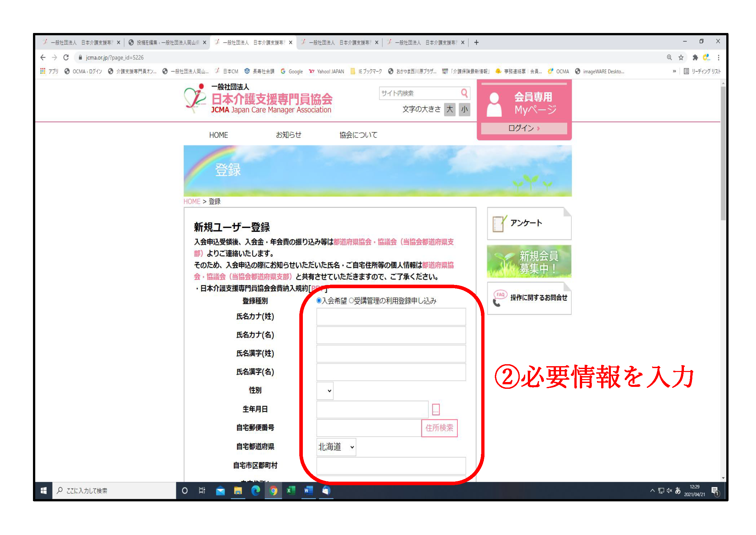The image size is (756, 535).
Task: Click the 氏名漢字(名) input field
Action: click(x=391, y=372)
